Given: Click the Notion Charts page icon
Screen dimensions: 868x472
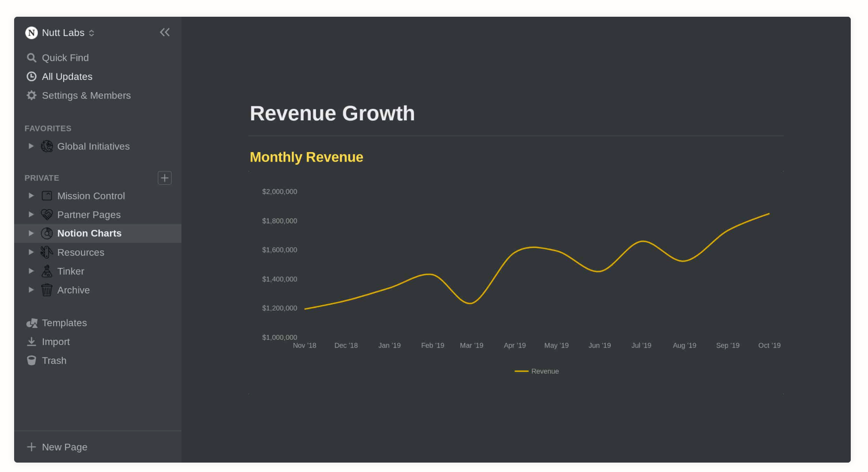Looking at the screenshot, I should (x=47, y=233).
